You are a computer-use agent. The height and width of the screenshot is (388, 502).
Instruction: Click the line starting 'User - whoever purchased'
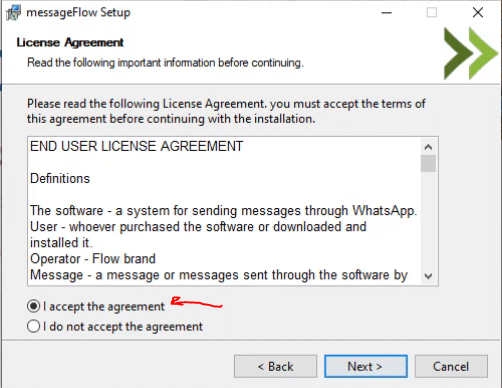[x=198, y=227]
